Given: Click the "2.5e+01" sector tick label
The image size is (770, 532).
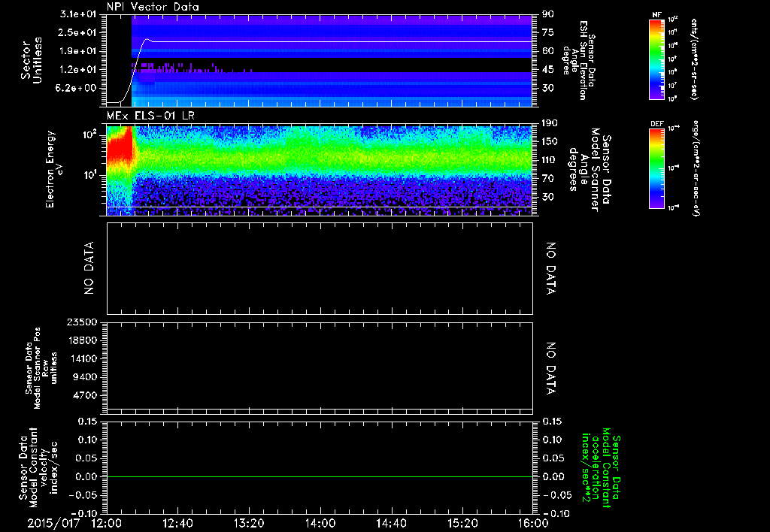Looking at the screenshot, I should [78, 32].
